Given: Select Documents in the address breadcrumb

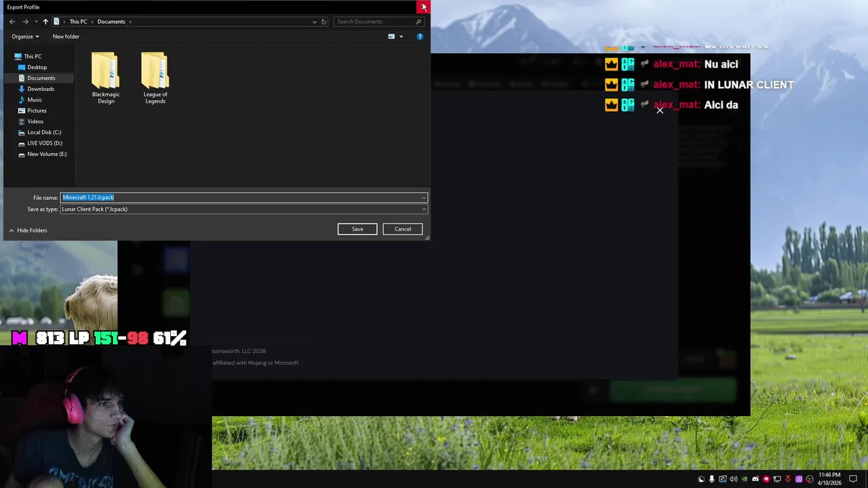Looking at the screenshot, I should pos(111,22).
